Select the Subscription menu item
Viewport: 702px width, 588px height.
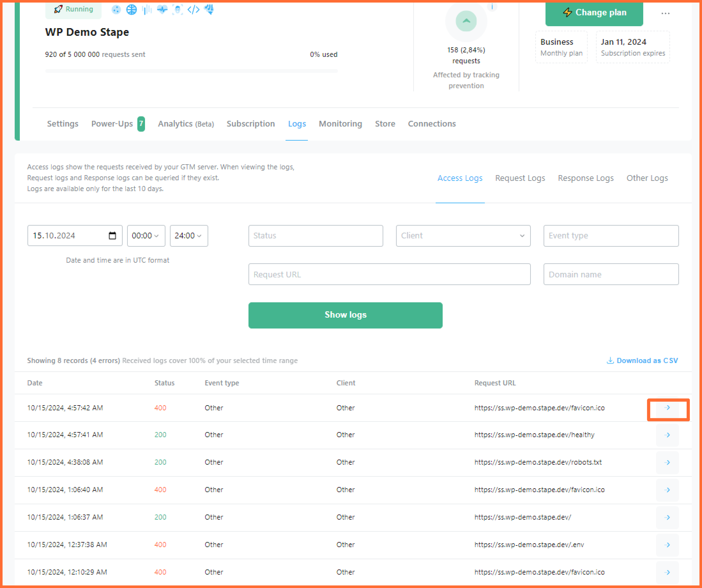[251, 123]
